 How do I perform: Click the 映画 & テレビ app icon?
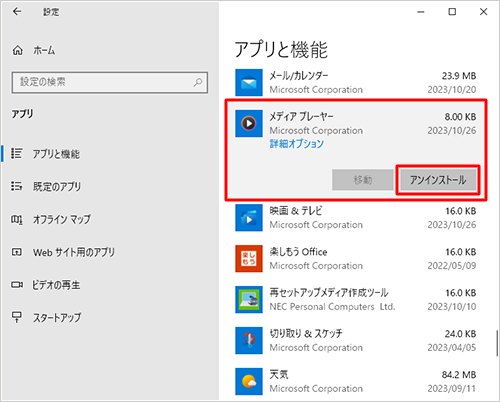(249, 218)
